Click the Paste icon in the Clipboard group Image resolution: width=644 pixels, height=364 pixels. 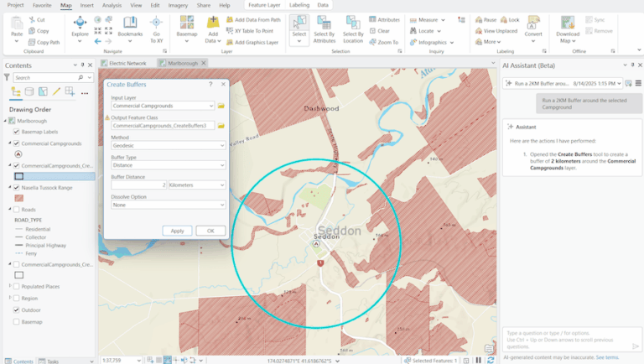coord(17,23)
